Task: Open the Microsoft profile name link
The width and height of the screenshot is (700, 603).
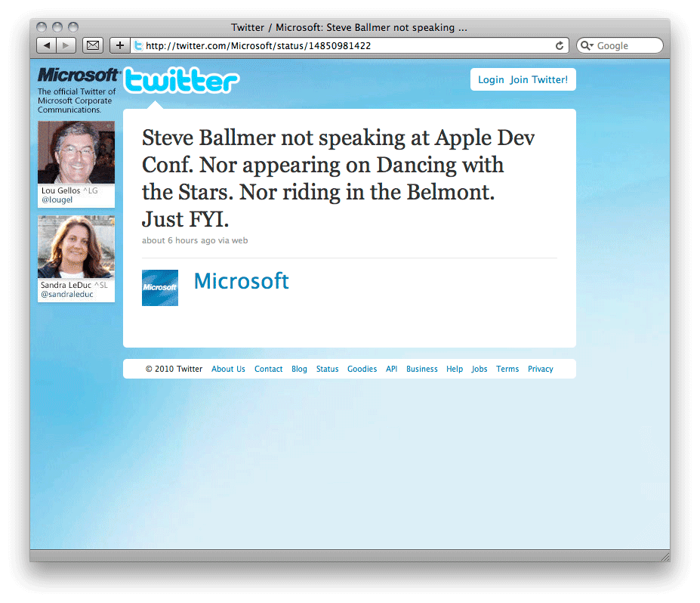Action: click(x=241, y=281)
